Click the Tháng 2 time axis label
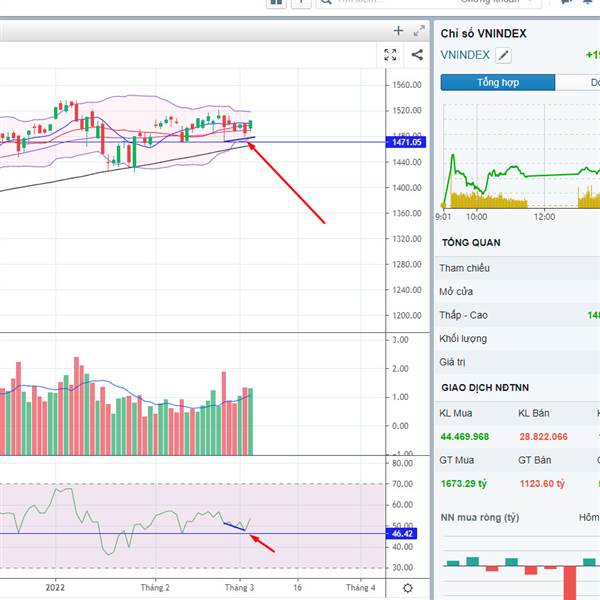600x600 pixels. tap(155, 587)
